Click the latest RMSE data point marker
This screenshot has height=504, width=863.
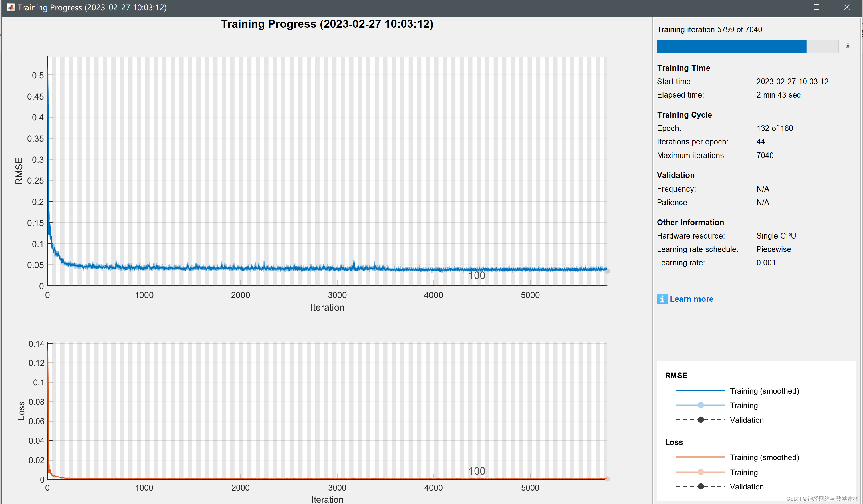(x=607, y=271)
